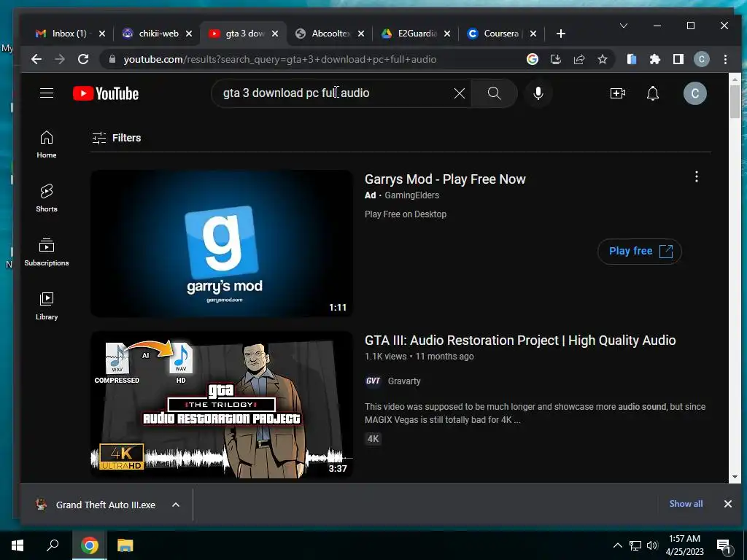Open the GTA III Audio Restoration Project title
The image size is (747, 560).
(x=520, y=341)
